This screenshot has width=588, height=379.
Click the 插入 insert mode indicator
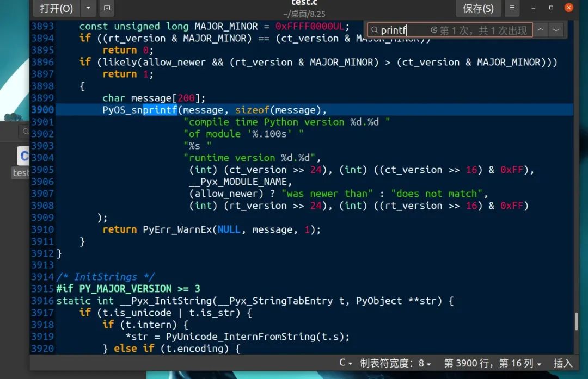click(562, 363)
